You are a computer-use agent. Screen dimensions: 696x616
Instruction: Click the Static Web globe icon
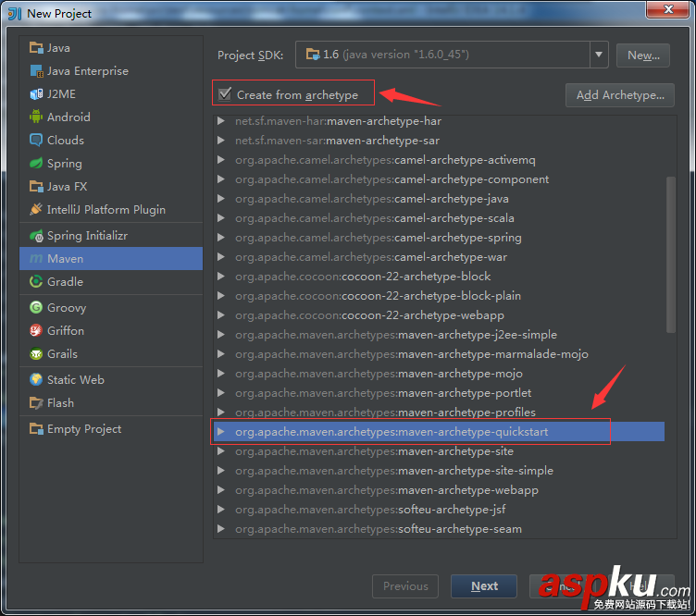click(x=36, y=379)
